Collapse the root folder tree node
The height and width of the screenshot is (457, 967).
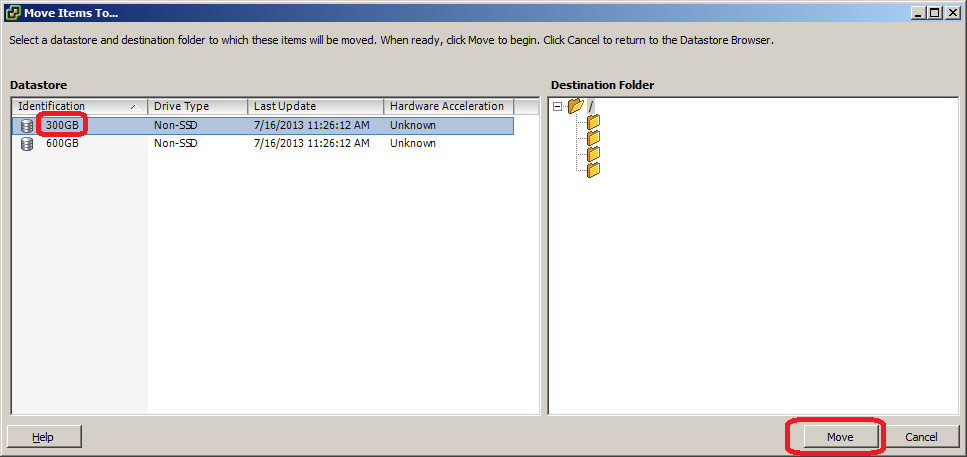(558, 107)
